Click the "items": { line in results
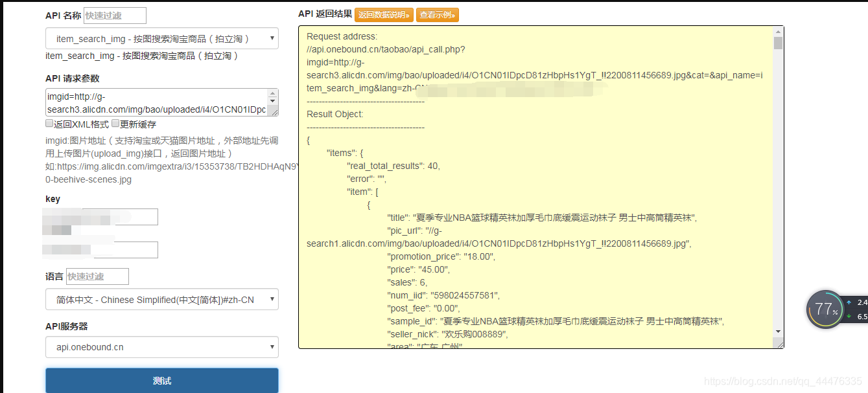 click(x=345, y=153)
